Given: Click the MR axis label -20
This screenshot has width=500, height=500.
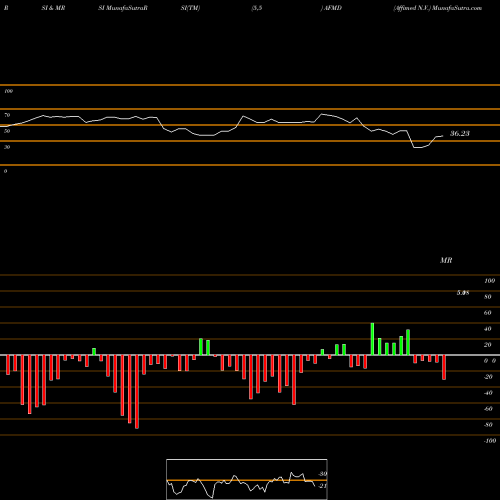Looking at the screenshot, I should (x=488, y=377).
